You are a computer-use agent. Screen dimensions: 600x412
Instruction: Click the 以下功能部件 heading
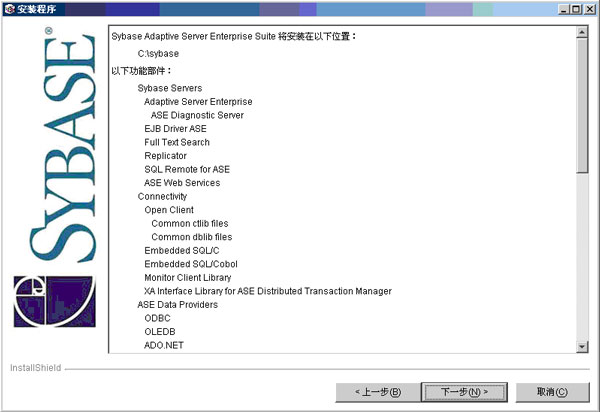tap(141, 71)
